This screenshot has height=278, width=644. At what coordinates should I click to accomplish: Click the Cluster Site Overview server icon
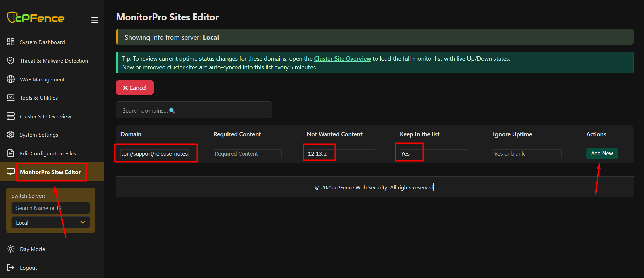tap(11, 116)
